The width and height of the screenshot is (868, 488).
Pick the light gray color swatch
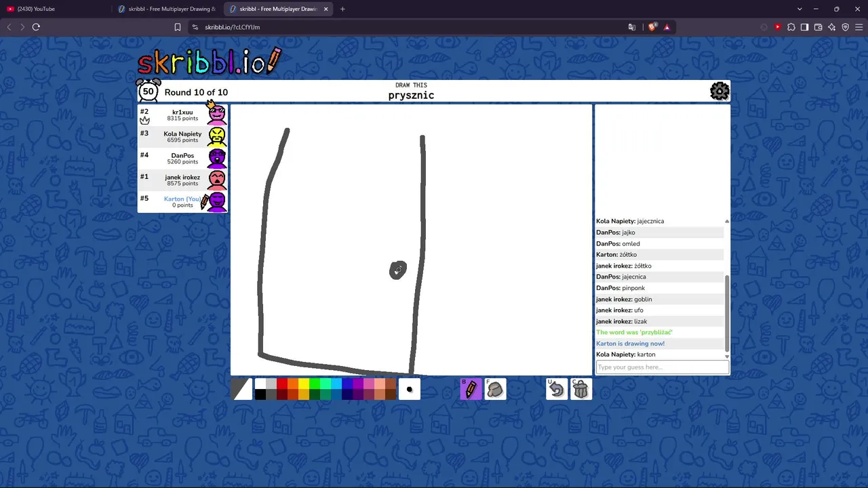coord(271,384)
